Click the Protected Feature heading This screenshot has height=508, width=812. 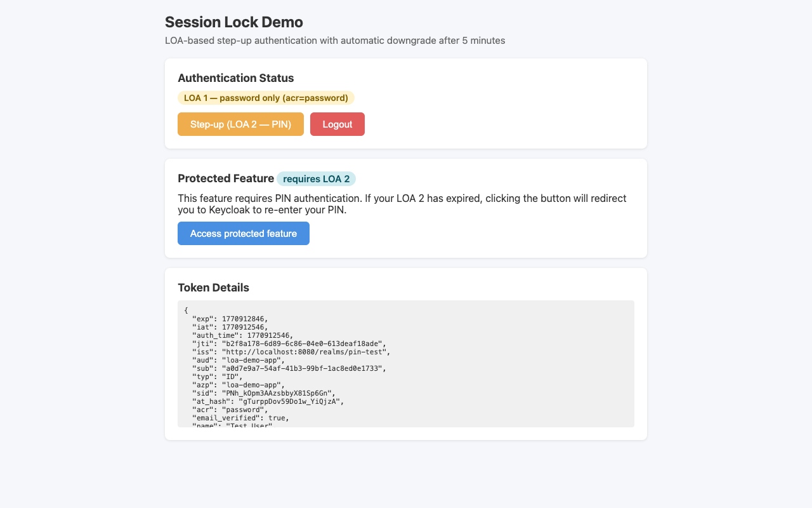[226, 178]
